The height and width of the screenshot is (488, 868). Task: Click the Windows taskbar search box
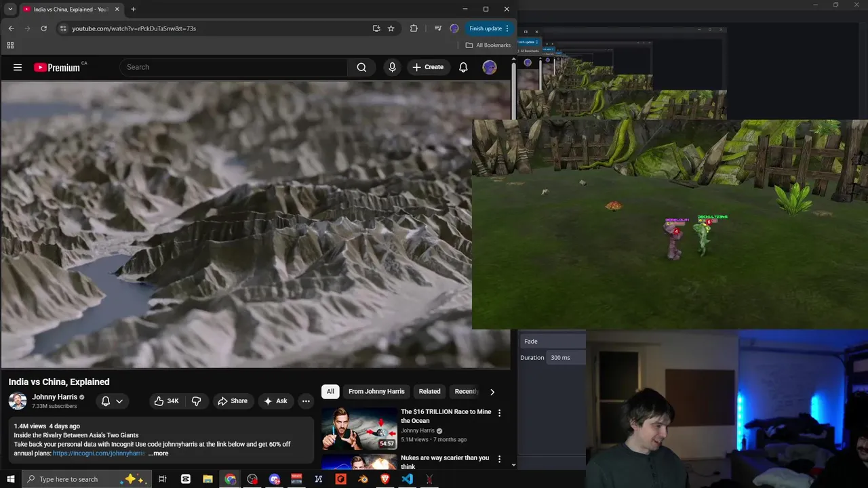point(85,479)
